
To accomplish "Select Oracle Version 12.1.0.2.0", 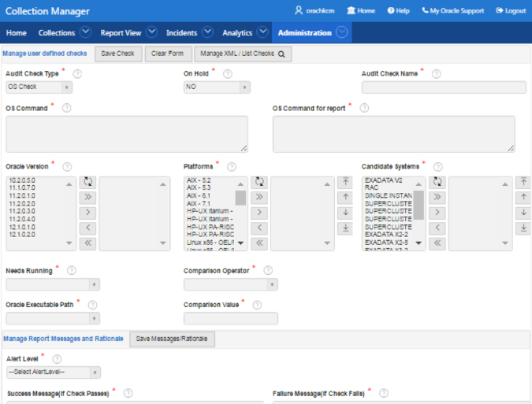I will pos(22,235).
